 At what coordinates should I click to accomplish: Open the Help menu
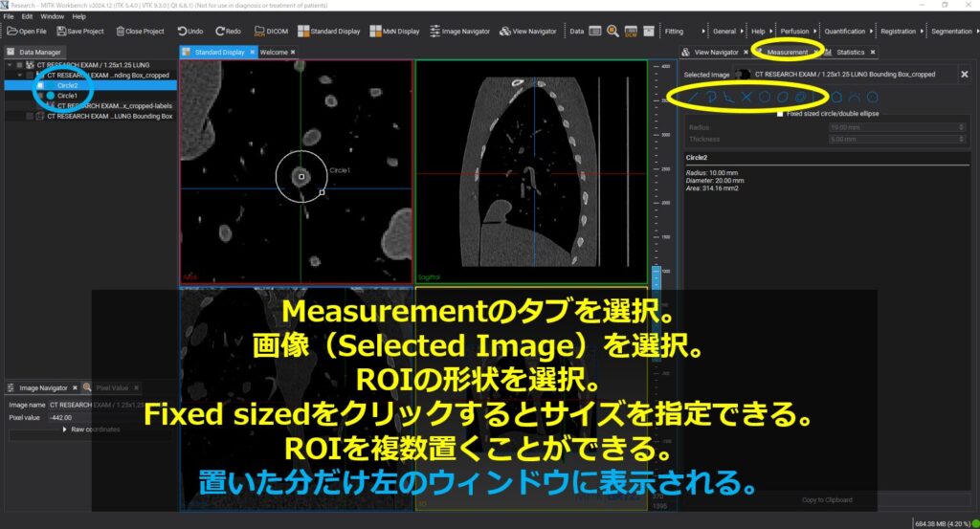point(78,16)
